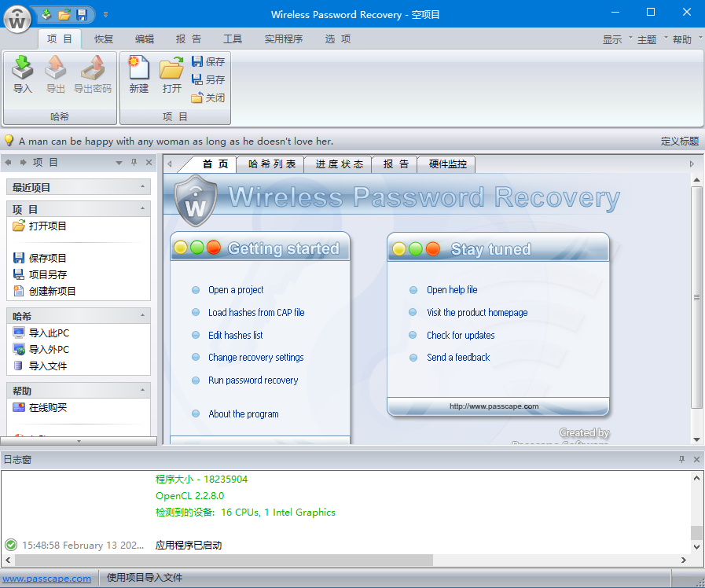Screen dimensions: 705x588
Task: Click quick access import hashes icon
Action: click(46, 15)
